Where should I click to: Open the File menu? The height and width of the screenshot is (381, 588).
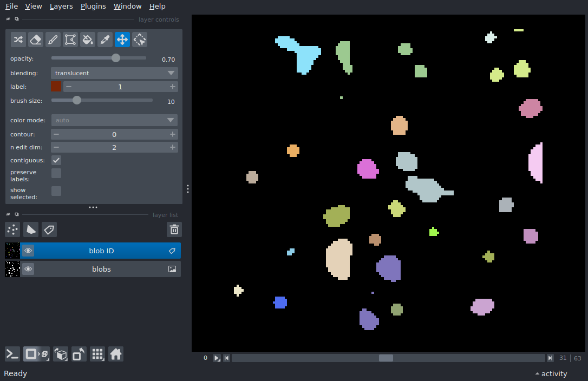[x=11, y=6]
